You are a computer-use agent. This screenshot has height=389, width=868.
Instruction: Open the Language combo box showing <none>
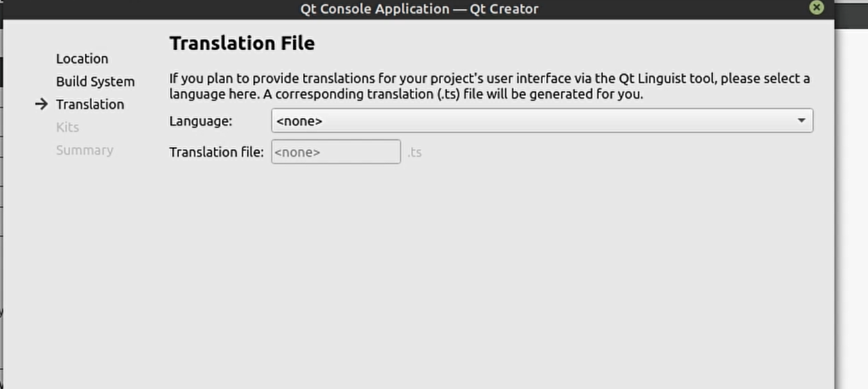[x=542, y=120]
